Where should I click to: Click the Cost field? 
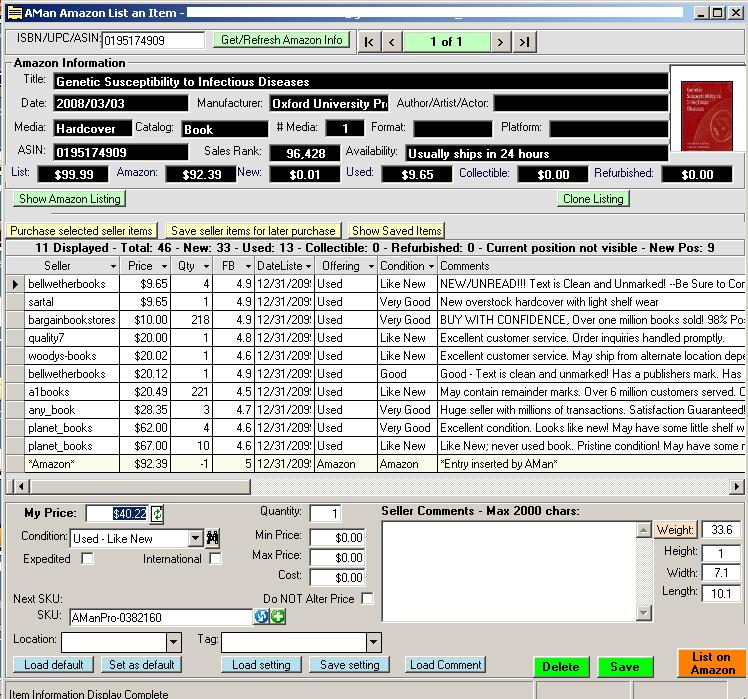click(x=337, y=578)
